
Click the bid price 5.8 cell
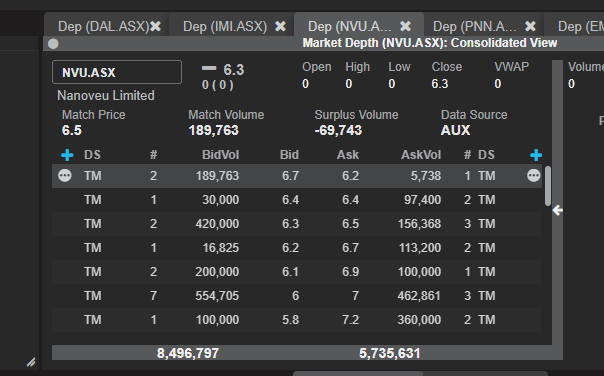tap(290, 319)
